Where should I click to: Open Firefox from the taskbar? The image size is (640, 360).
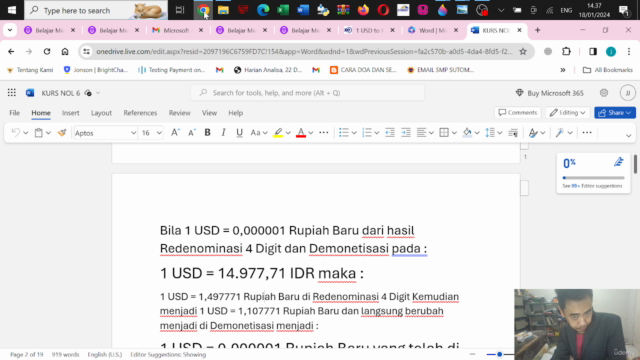pyautogui.click(x=363, y=10)
